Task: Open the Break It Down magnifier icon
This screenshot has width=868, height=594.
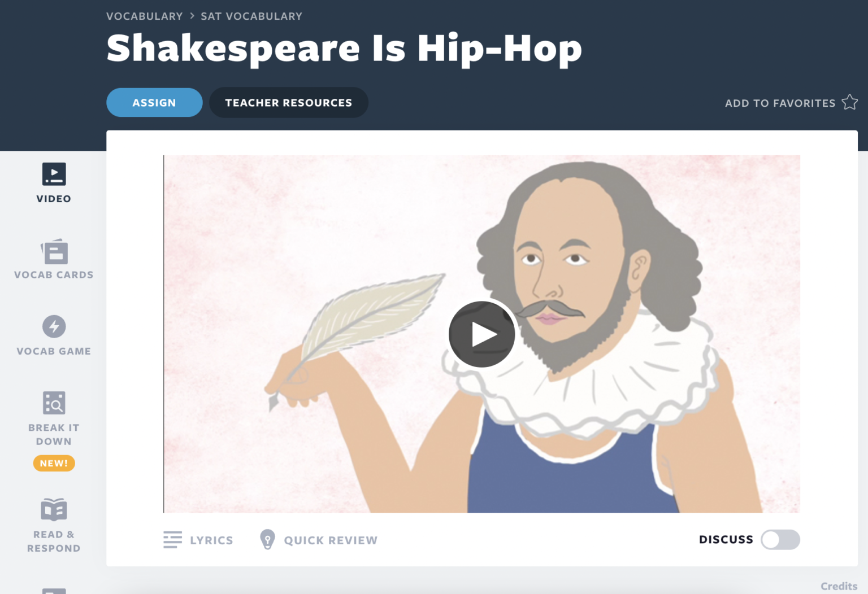Action: [54, 403]
